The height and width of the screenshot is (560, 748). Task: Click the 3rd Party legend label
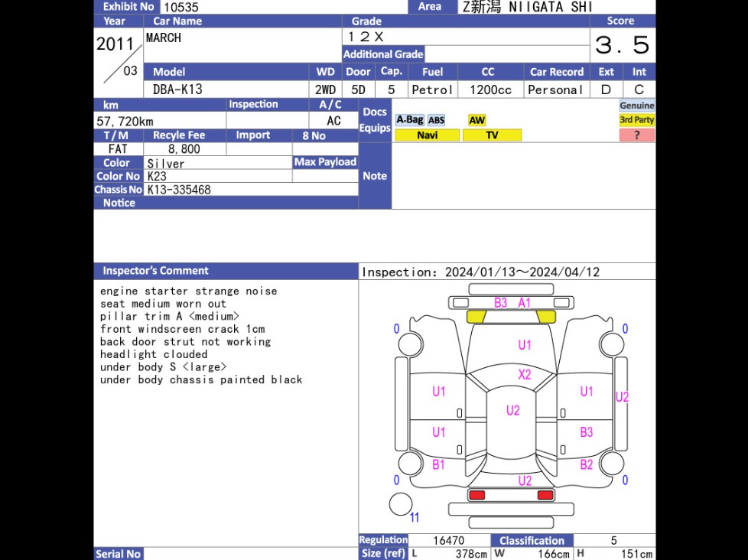pyautogui.click(x=637, y=120)
